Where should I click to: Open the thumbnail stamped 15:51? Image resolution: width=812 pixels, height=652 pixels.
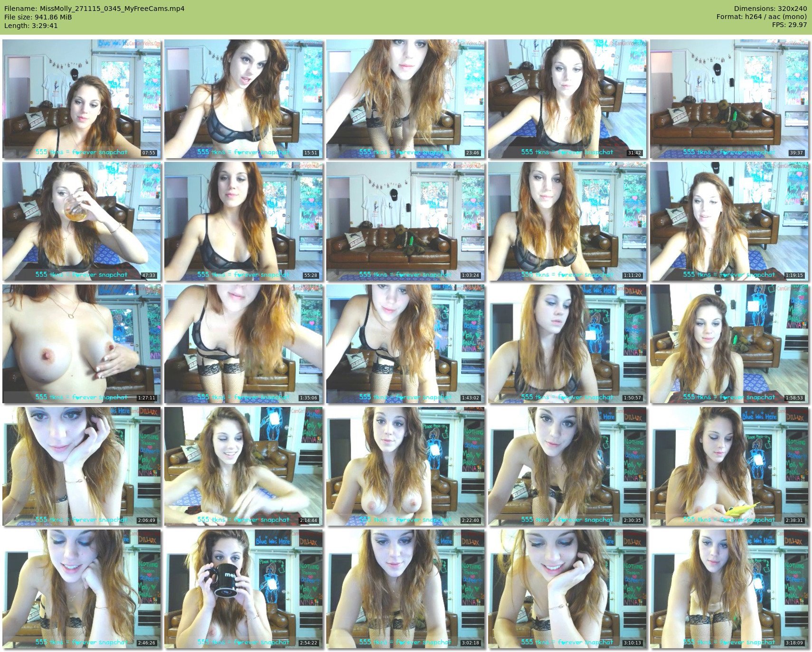pyautogui.click(x=244, y=99)
